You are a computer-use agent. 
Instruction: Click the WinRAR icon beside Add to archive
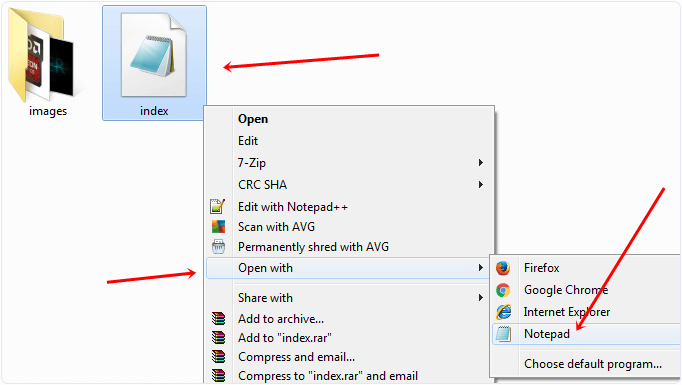218,319
